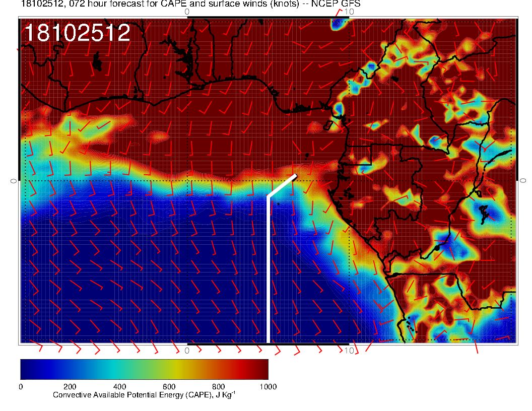Click the 200 tick label under the colorbar
This screenshot has width=532, height=411.
(70, 387)
